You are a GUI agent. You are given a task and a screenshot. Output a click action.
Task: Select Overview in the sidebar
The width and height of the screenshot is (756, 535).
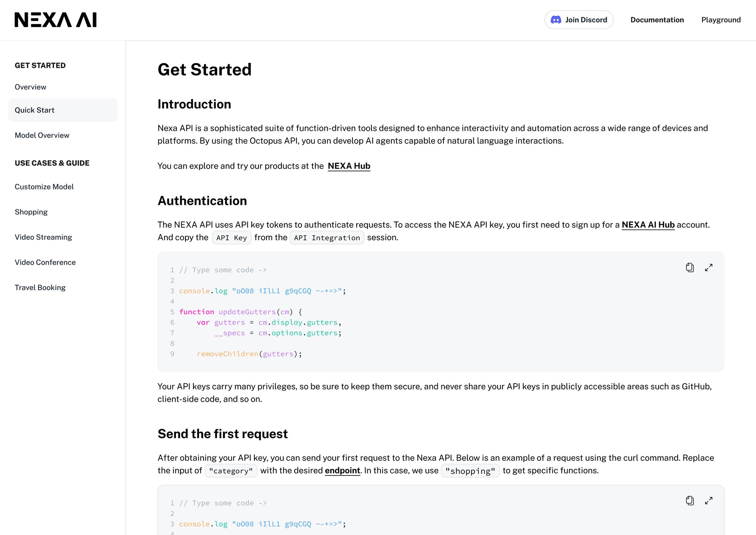(30, 87)
